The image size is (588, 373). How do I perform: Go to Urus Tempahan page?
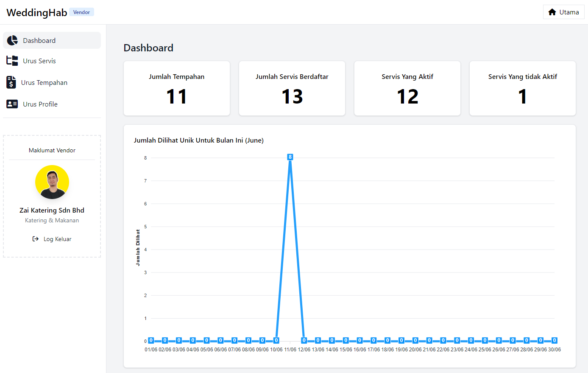point(44,82)
